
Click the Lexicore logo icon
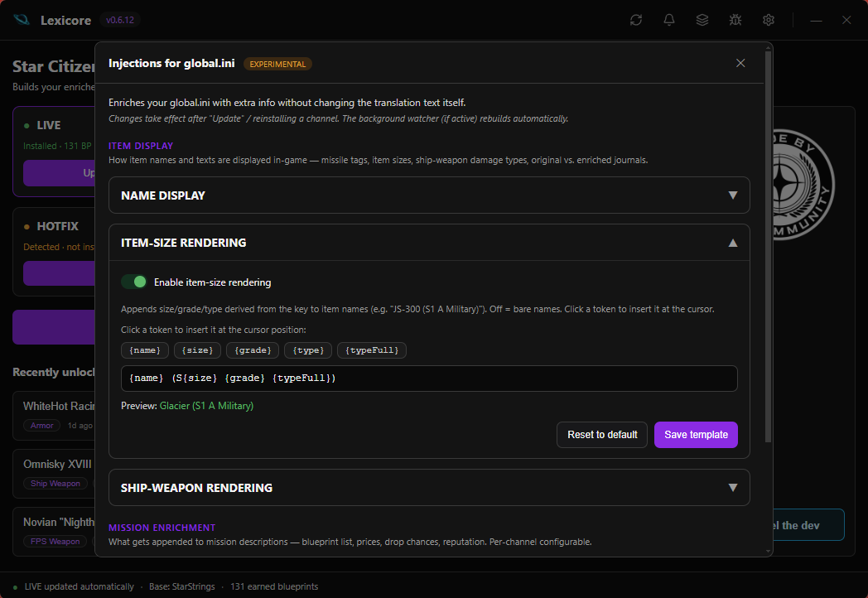coord(22,20)
